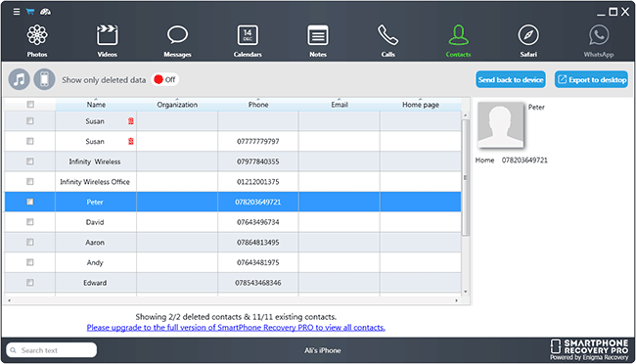The image size is (636, 364).
Task: Select phone number 01212001375
Action: [x=258, y=182]
